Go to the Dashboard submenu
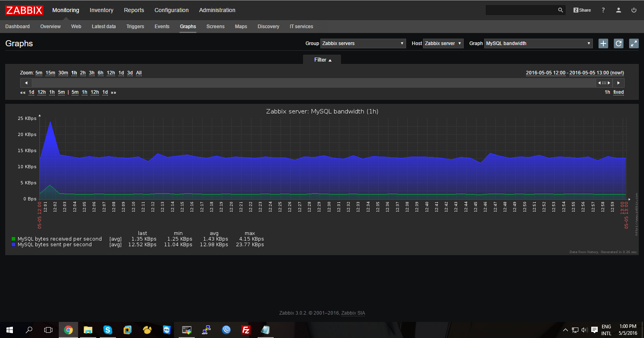 click(17, 27)
